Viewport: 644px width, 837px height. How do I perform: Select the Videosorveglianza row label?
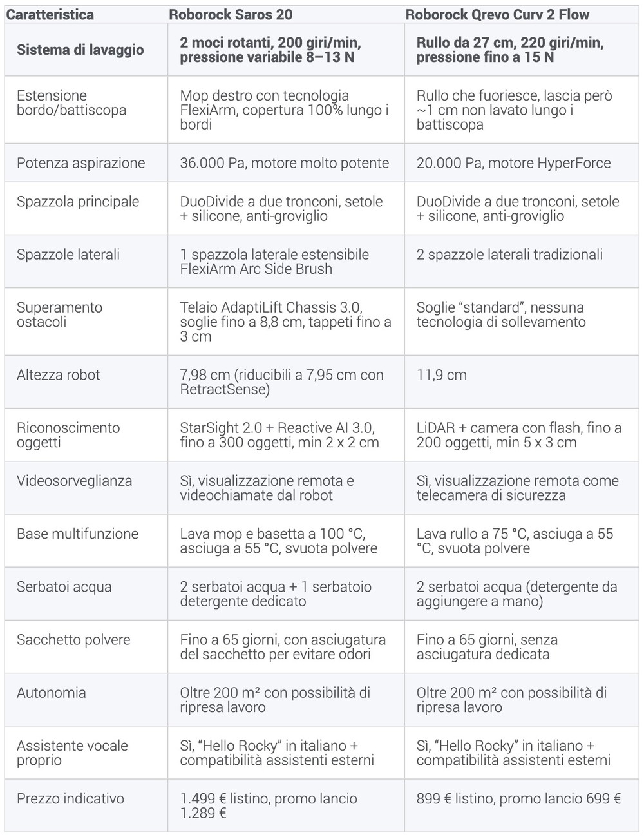click(x=75, y=481)
